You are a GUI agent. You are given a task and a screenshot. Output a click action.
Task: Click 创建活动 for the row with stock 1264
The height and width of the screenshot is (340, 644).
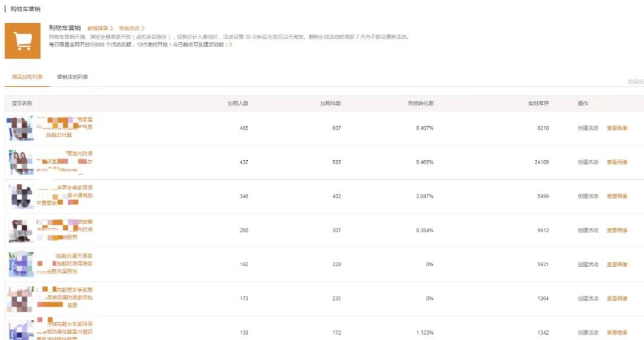[588, 298]
